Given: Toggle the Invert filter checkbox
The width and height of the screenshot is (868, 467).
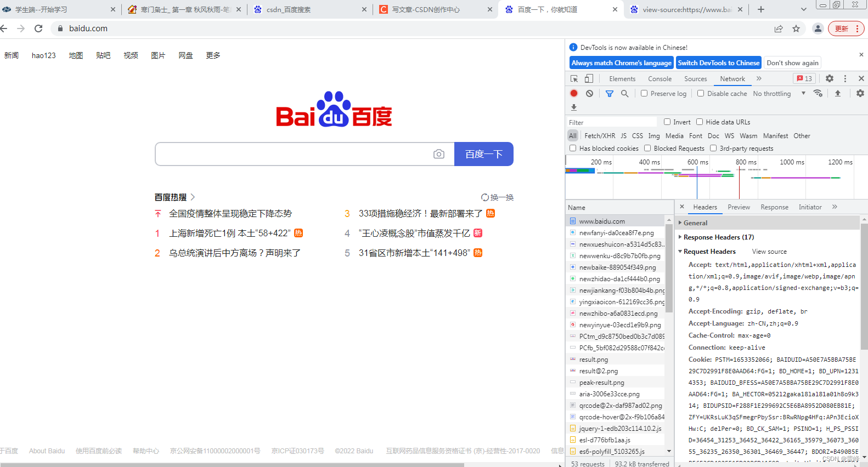Looking at the screenshot, I should point(667,122).
